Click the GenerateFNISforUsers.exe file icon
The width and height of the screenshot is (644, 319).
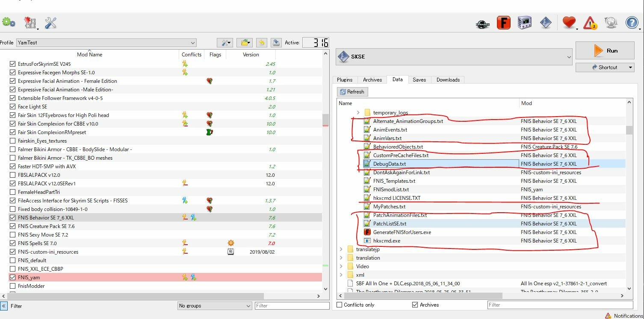tap(366, 232)
